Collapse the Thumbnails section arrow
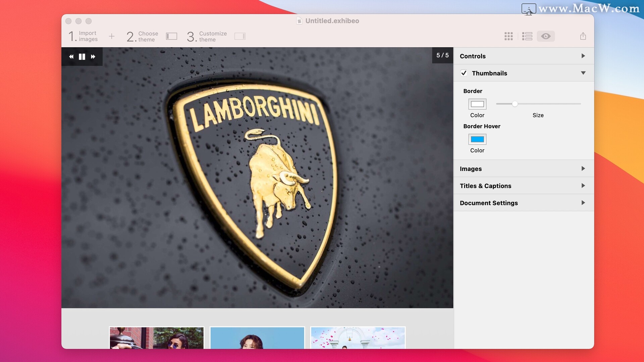Viewport: 644px width, 362px height. [583, 73]
